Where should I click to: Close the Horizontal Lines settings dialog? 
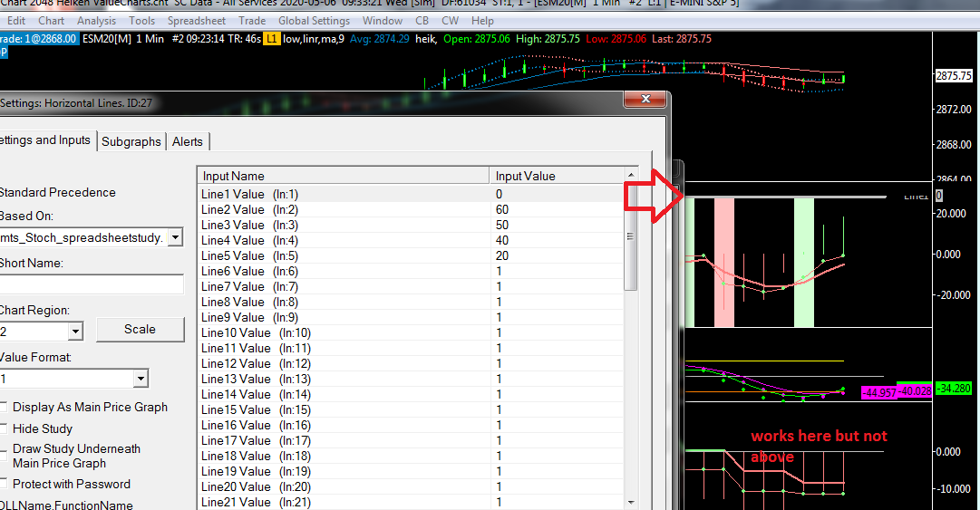click(645, 99)
